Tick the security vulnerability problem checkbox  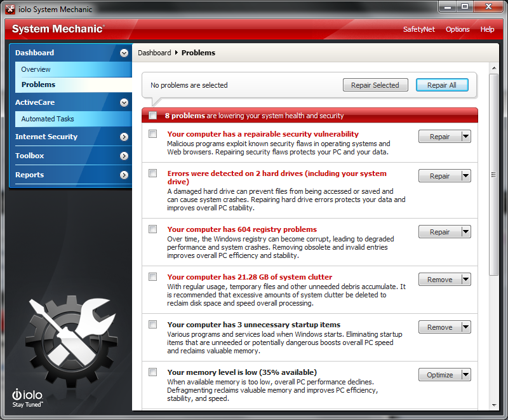(x=152, y=134)
